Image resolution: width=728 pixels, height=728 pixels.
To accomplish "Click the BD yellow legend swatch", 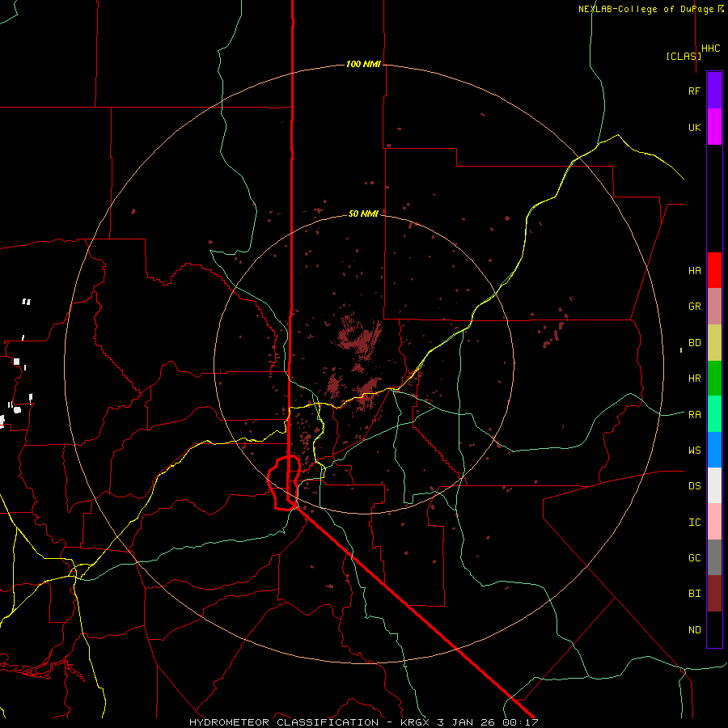I will point(714,342).
